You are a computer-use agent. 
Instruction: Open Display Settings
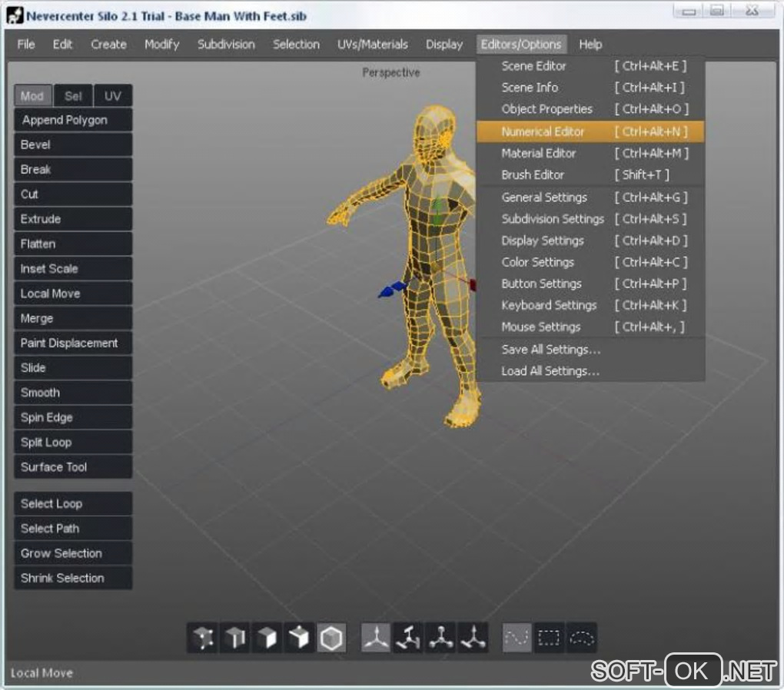pos(590,241)
